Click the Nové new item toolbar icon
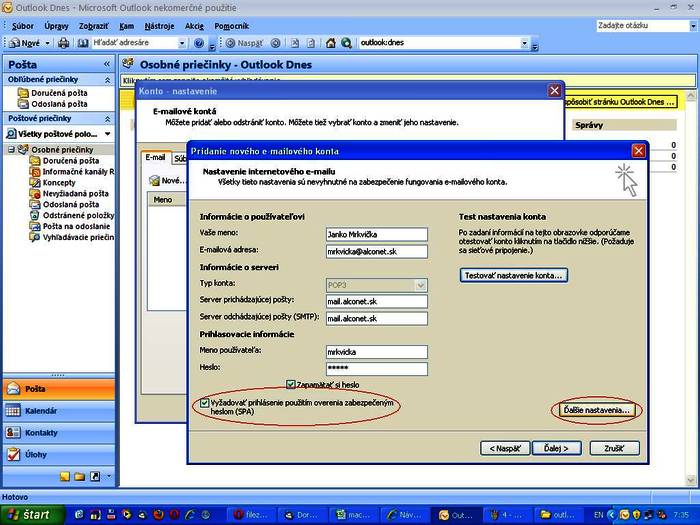The width and height of the screenshot is (700, 525). [15, 43]
